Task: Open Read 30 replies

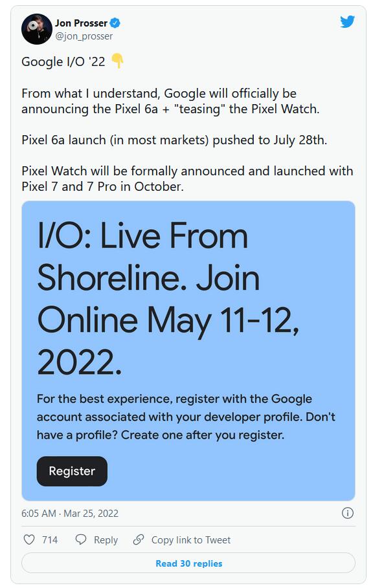Action: click(188, 563)
